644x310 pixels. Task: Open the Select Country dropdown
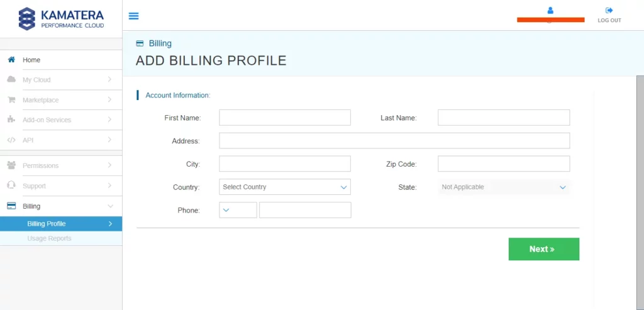(x=284, y=187)
